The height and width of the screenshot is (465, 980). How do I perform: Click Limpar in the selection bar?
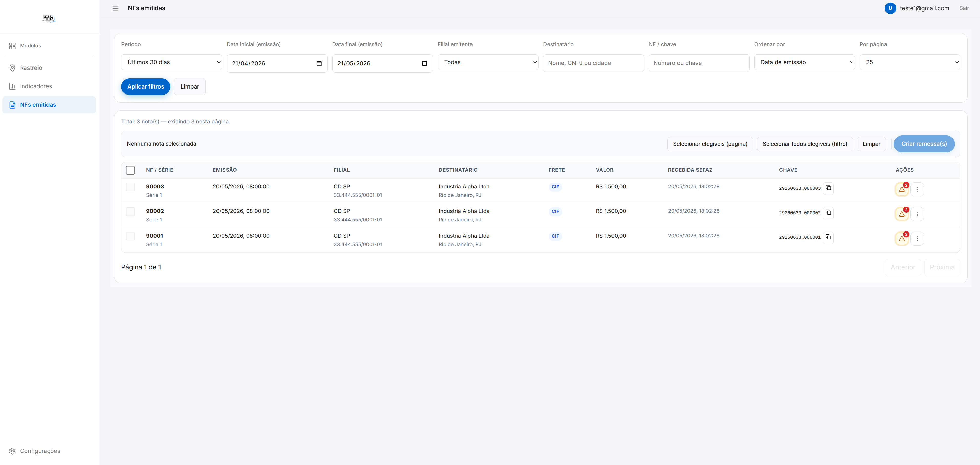(x=871, y=144)
